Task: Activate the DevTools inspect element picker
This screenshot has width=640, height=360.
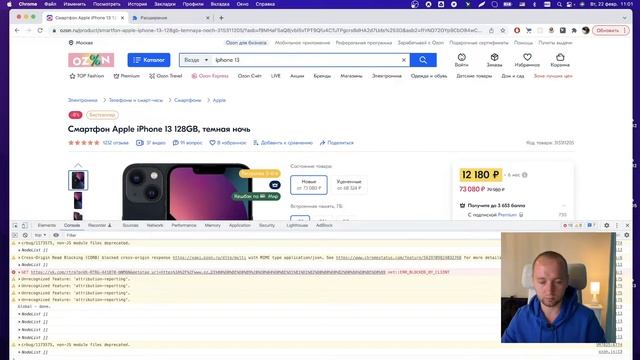Action: [x=16, y=226]
